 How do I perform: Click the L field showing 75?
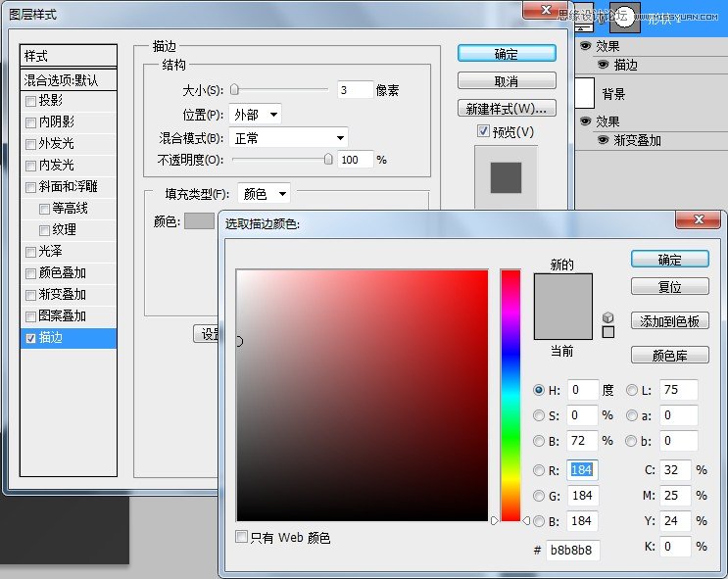tap(678, 390)
